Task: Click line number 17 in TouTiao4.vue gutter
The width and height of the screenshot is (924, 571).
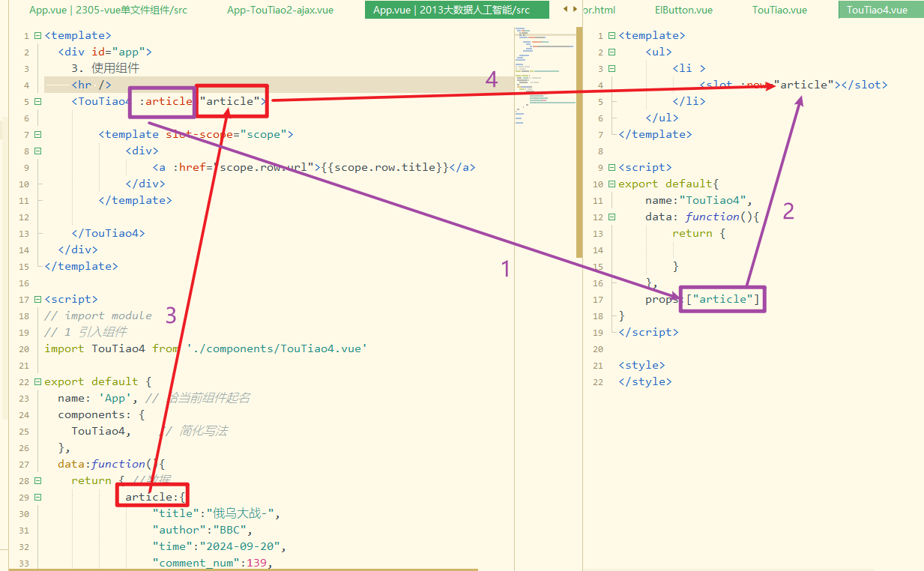Action: click(x=597, y=300)
